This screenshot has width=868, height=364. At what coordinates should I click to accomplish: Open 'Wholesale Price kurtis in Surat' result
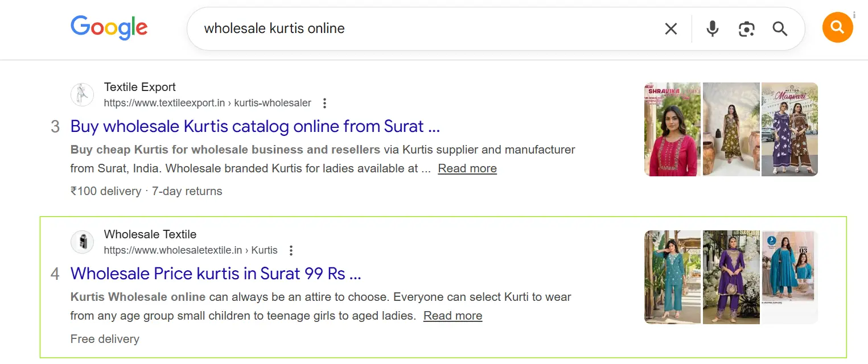(x=216, y=274)
